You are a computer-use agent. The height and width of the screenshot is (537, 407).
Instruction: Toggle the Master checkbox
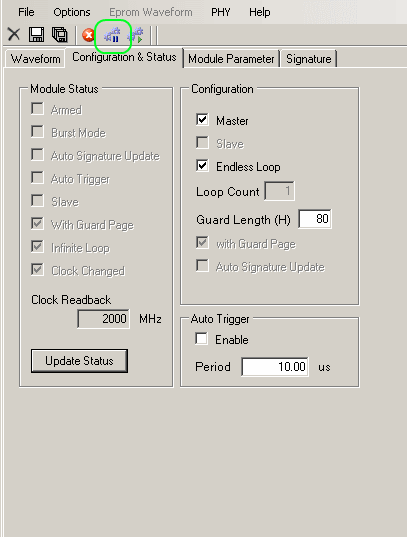coord(202,120)
